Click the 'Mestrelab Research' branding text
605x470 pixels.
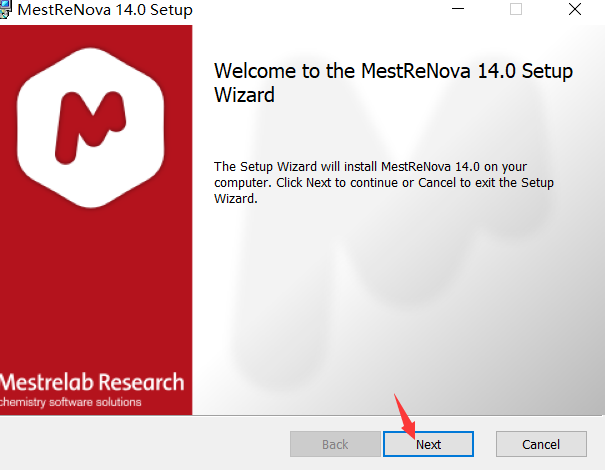[x=92, y=382]
